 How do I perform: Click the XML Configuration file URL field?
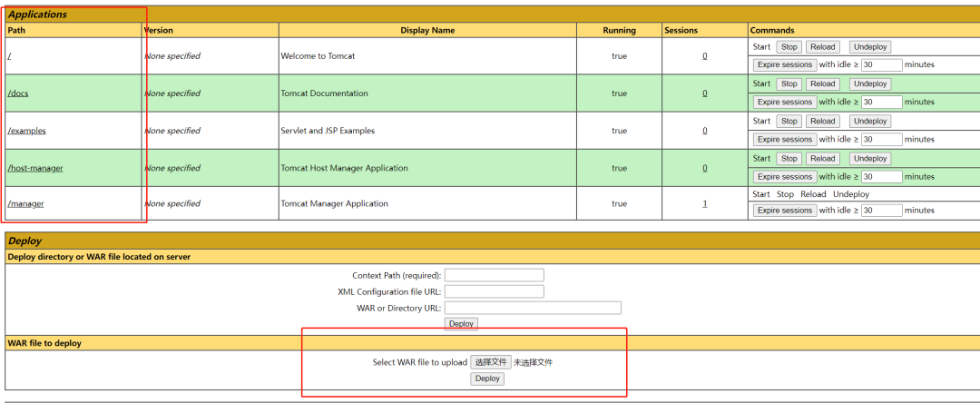(x=495, y=291)
